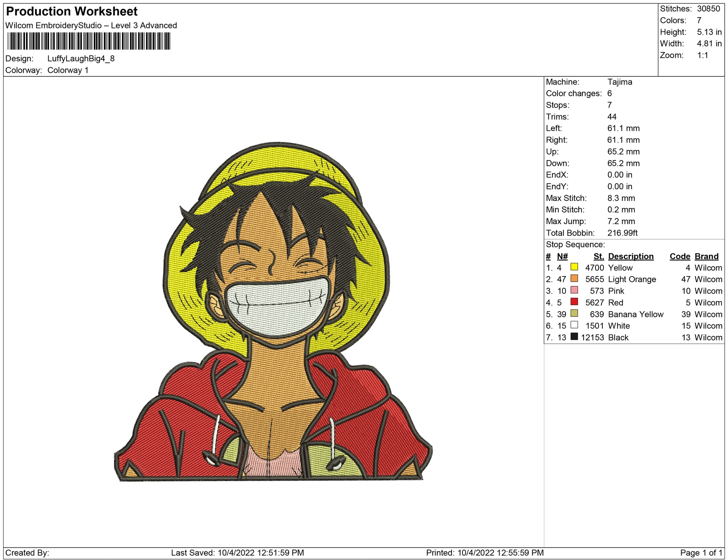Viewport: 728px width, 560px height.
Task: Click the Stitches count 30850
Action: tap(708, 9)
